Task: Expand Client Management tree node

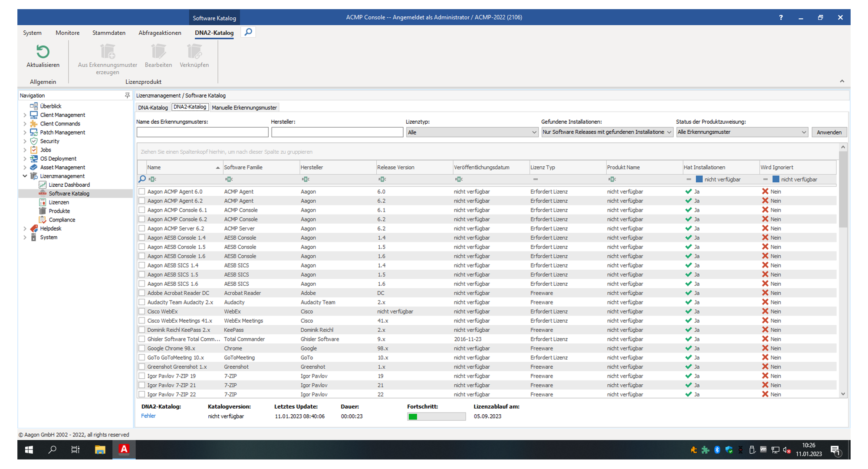Action: 25,115
